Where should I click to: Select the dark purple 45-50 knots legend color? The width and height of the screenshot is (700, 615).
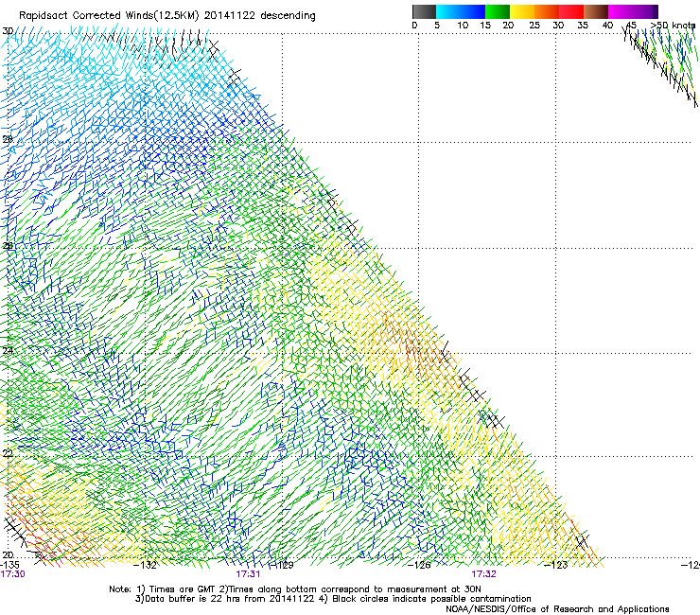click(x=645, y=11)
